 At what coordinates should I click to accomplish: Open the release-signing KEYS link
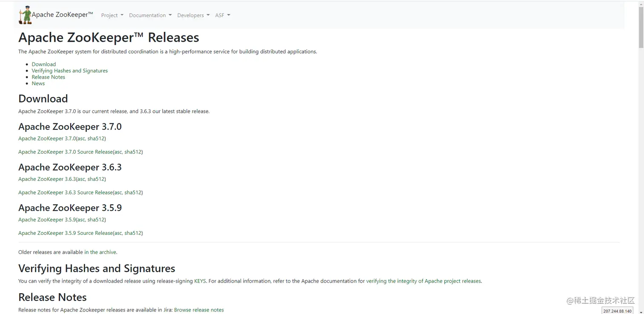[x=200, y=281]
